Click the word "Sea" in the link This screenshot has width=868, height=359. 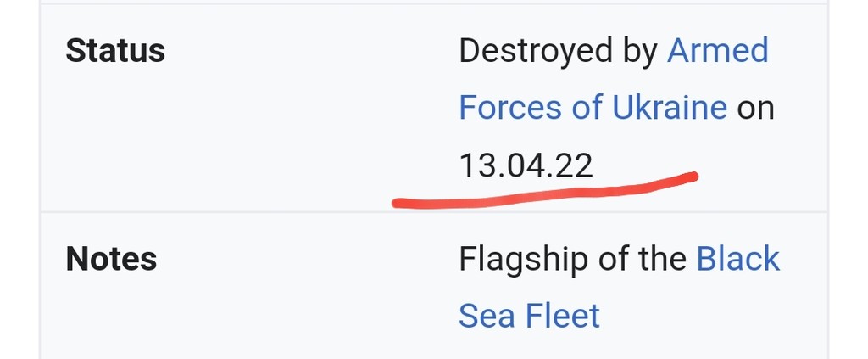tap(487, 316)
